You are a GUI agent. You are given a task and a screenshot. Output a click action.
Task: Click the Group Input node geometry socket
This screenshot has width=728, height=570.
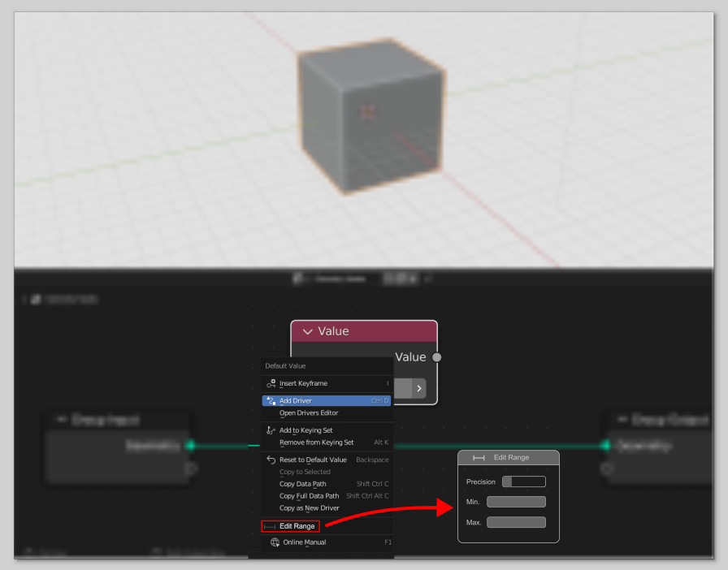[x=190, y=446]
